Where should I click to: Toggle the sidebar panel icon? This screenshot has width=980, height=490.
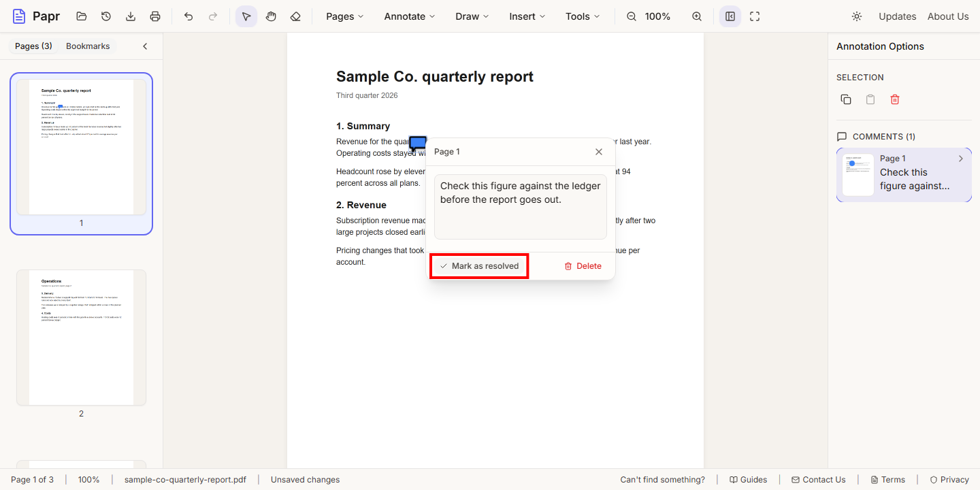[730, 16]
